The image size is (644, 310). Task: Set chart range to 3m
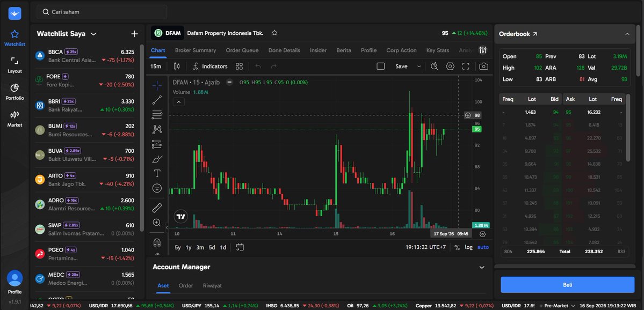(200, 247)
